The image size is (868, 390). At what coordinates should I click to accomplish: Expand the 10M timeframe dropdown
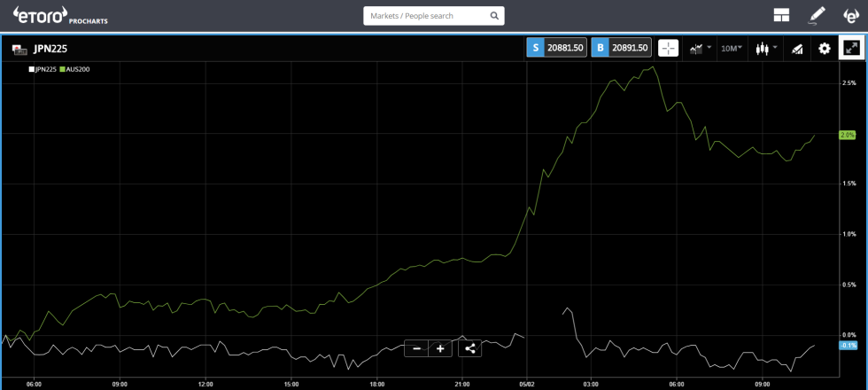coord(731,48)
